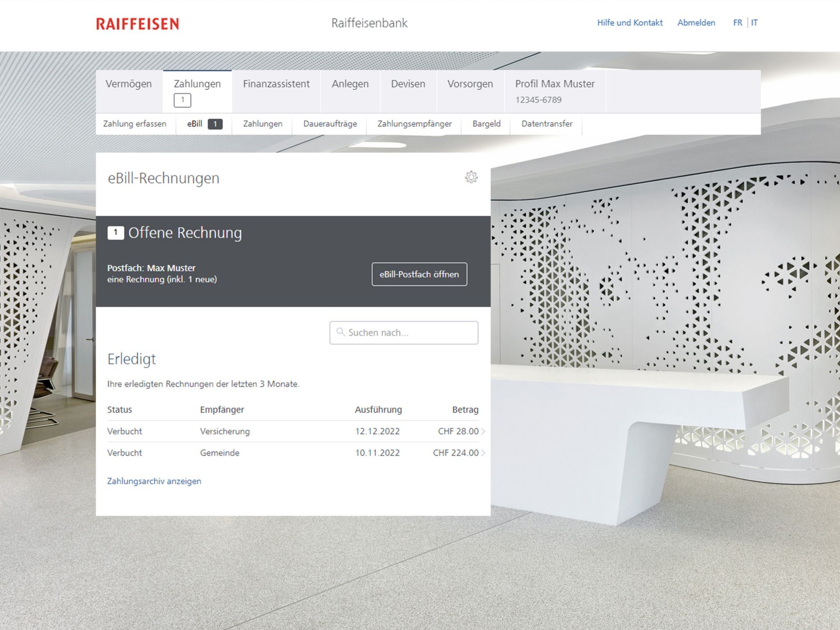
Task: Click Offene Rechnung count badge
Action: point(115,233)
